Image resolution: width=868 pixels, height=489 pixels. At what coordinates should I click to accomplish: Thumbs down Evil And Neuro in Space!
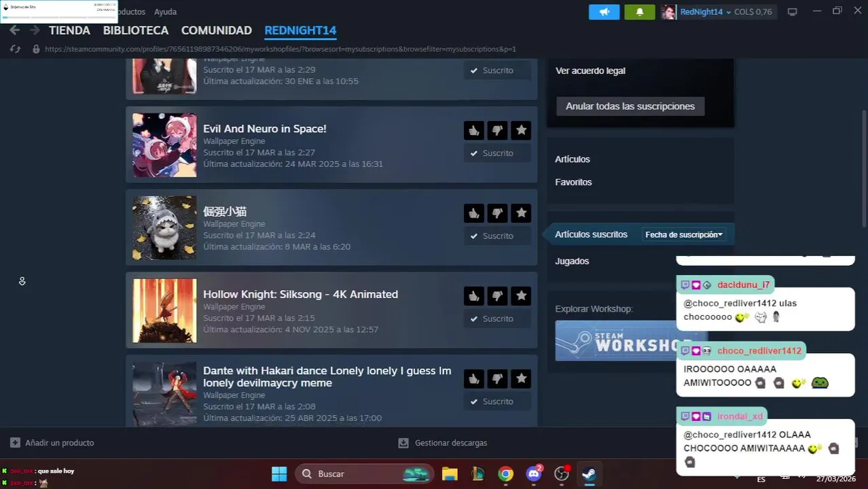(497, 130)
